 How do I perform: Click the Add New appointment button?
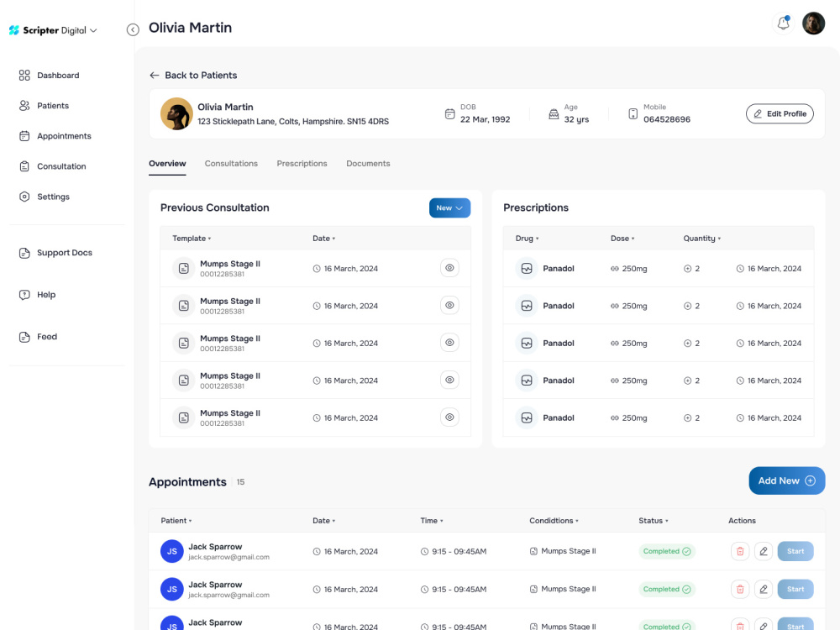(786, 481)
